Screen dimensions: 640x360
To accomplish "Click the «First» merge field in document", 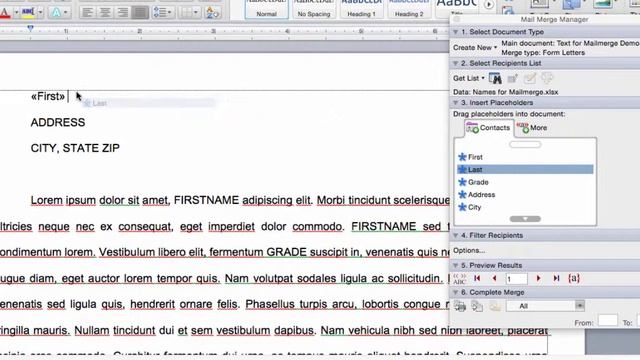I will [x=48, y=96].
